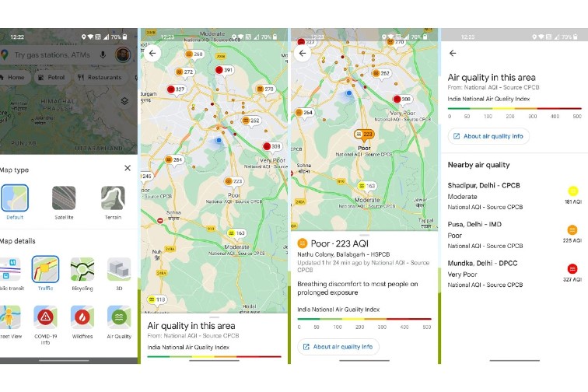Tap the yellow 181 AQI indicator
The width and height of the screenshot is (588, 392).
click(x=572, y=191)
